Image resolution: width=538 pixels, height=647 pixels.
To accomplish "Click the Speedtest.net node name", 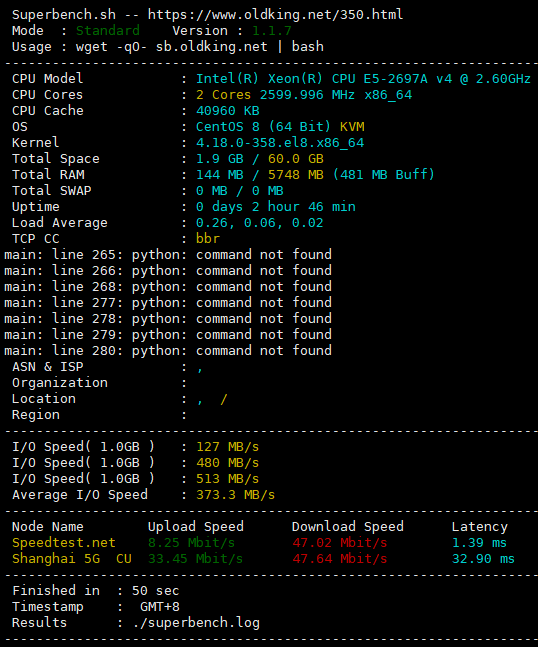I will click(x=64, y=543).
